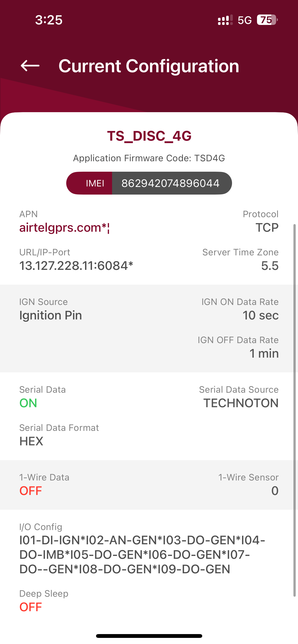This screenshot has height=644, width=298.
Task: Tap the URL/IP-Port server address
Action: point(76,266)
